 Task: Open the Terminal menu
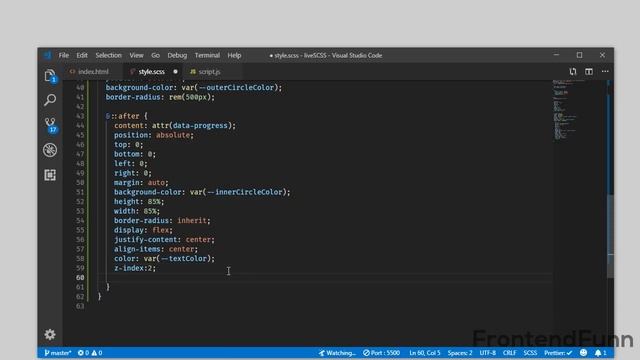point(207,55)
